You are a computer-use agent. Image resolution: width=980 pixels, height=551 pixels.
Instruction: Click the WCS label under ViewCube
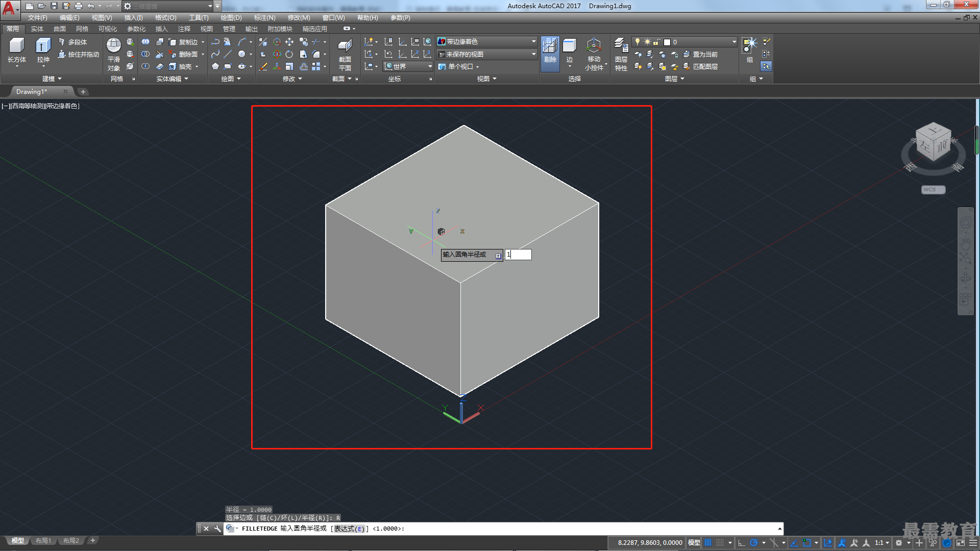coord(933,190)
